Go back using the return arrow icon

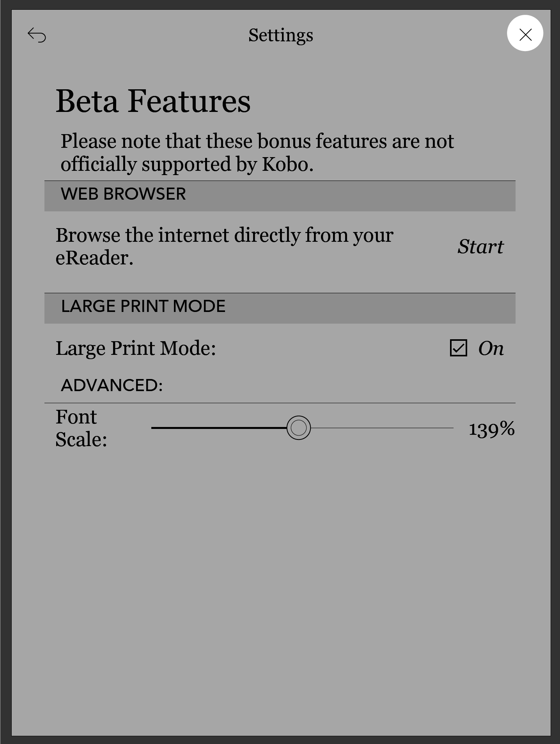37,35
